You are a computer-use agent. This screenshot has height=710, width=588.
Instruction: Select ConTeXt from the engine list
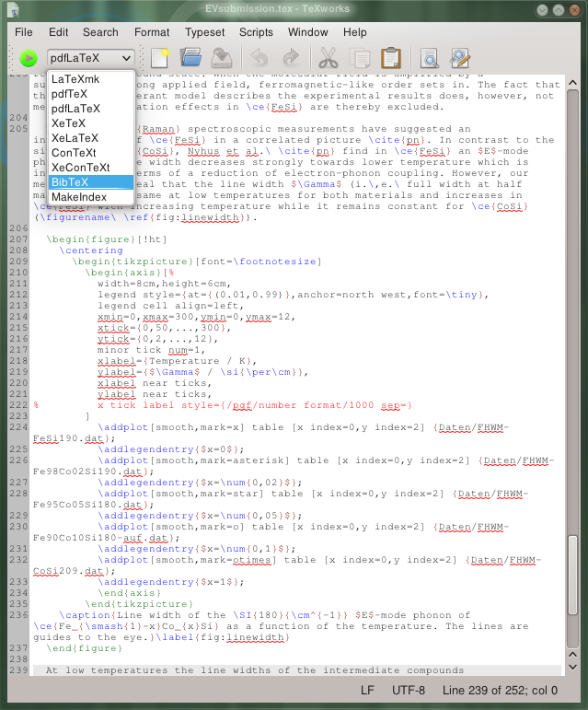91,153
